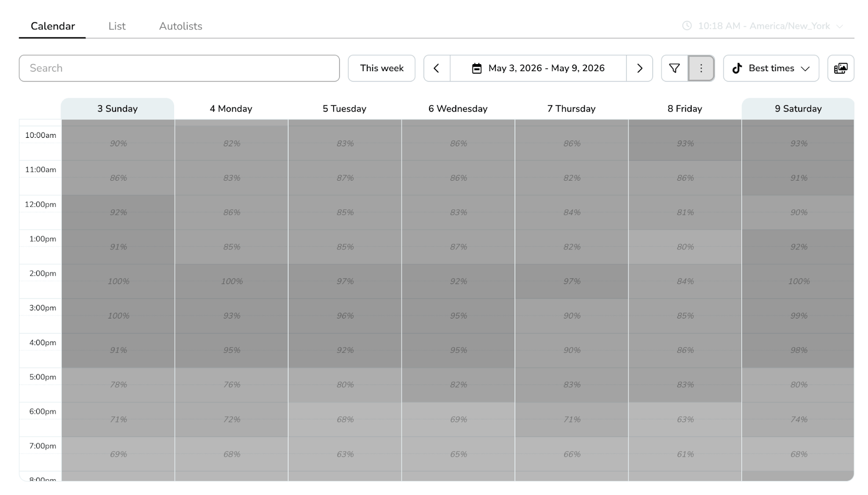Open the three-dot more options menu
Screen dimensions: 868x495
(x=701, y=68)
